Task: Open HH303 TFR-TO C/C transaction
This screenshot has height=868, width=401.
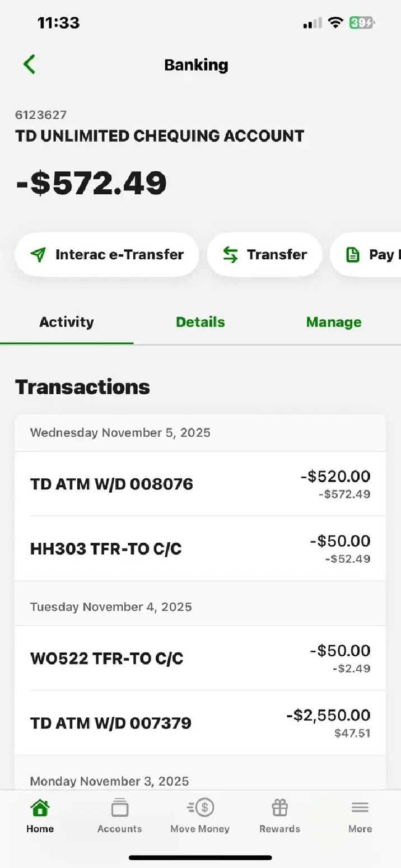Action: (200, 548)
